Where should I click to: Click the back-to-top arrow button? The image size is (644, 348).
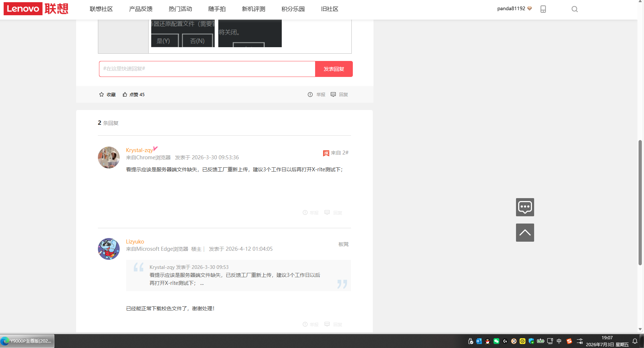pos(525,233)
